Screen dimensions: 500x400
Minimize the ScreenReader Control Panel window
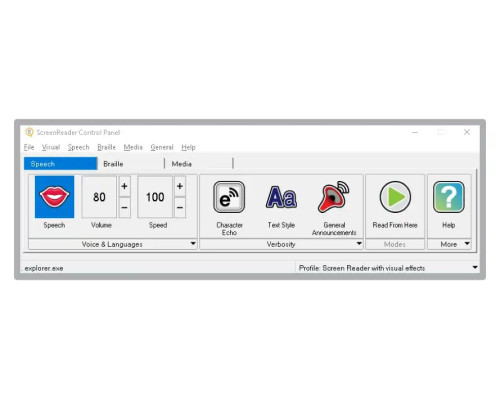click(415, 132)
